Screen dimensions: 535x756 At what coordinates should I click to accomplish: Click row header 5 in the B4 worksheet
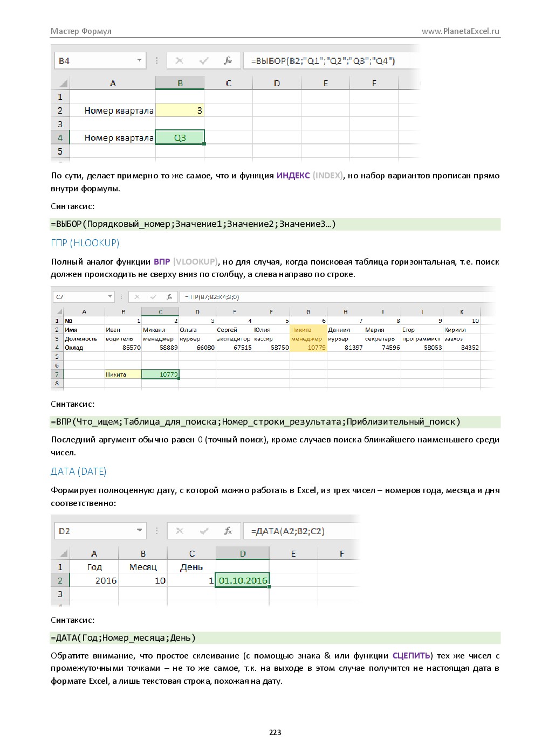pos(60,151)
